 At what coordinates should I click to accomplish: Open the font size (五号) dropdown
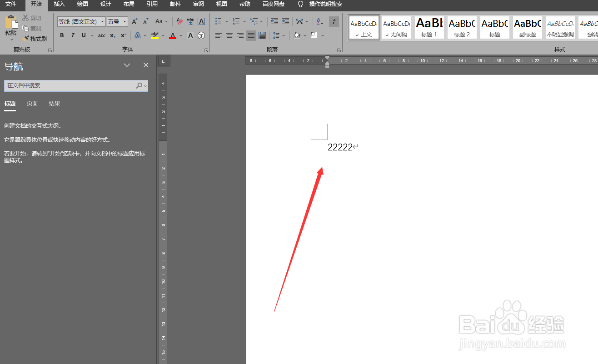(125, 21)
